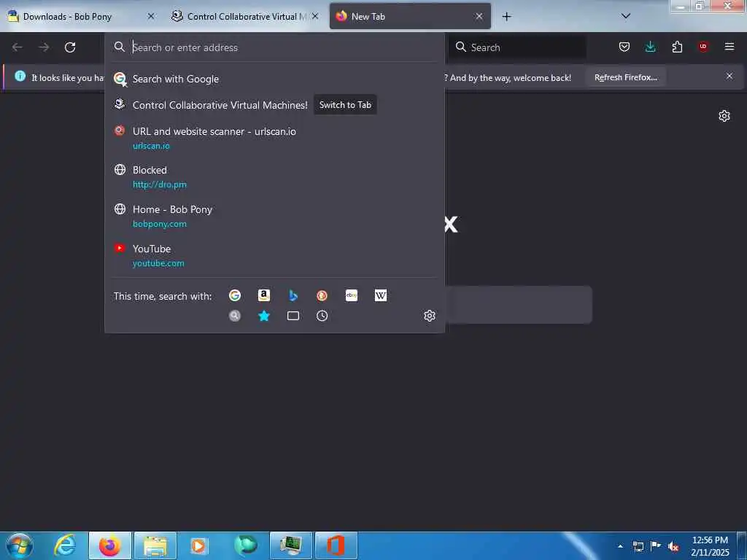Click the Refresh Firefox… button
Screen dimensions: 747x560
(x=626, y=77)
